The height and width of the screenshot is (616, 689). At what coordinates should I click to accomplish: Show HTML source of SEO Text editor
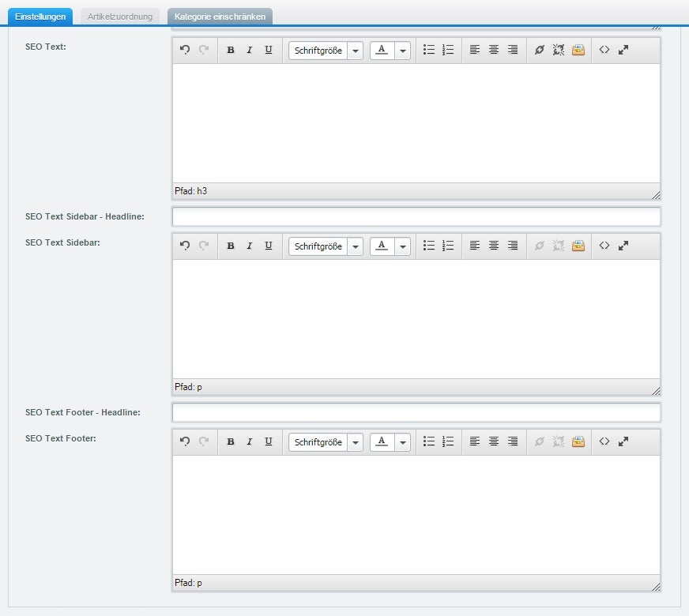point(604,50)
